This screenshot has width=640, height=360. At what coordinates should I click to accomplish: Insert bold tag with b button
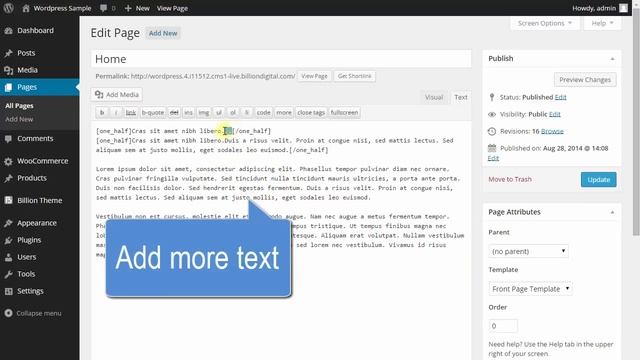pyautogui.click(x=102, y=112)
